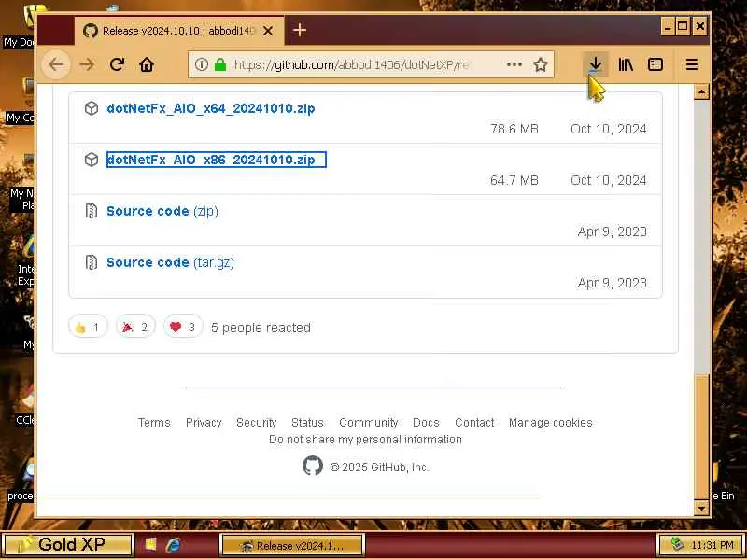
Task: Click Apr 9, 2023 date on tar.gz row
Action: 613,283
